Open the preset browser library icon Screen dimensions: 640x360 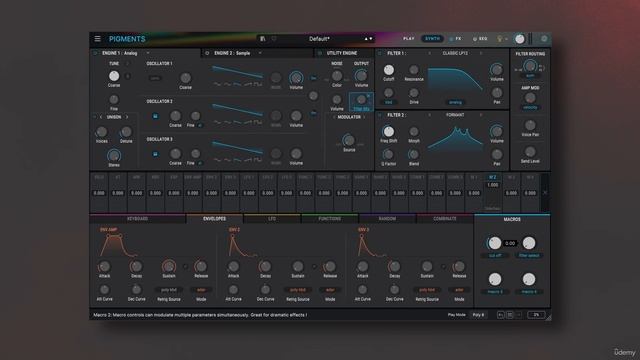pos(263,39)
